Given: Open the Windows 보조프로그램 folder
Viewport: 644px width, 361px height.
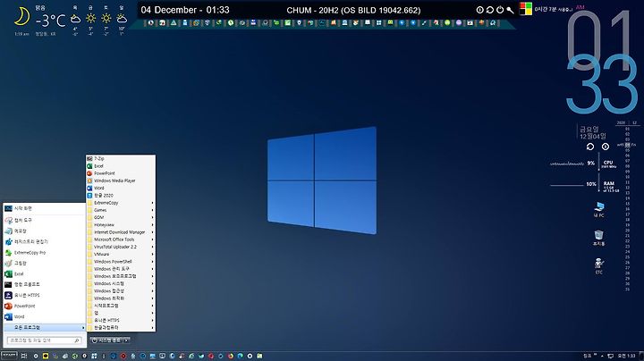Looking at the screenshot, I should click(x=121, y=276).
